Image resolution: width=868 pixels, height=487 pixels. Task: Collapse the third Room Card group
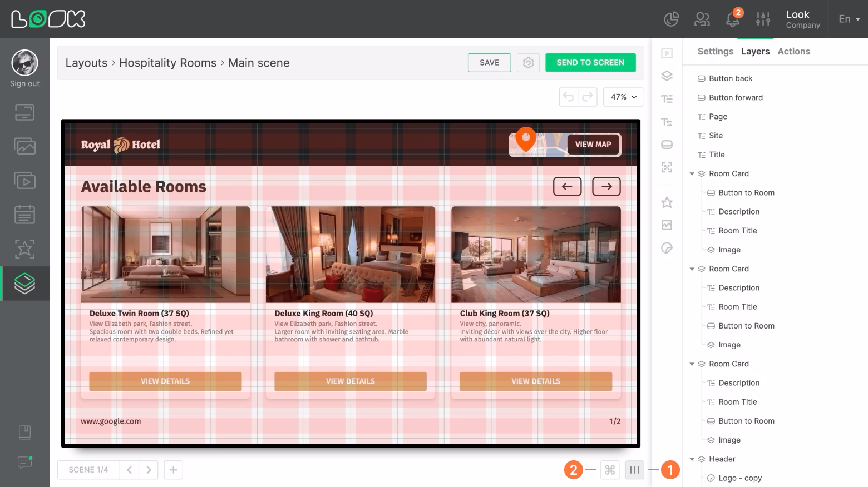point(692,364)
